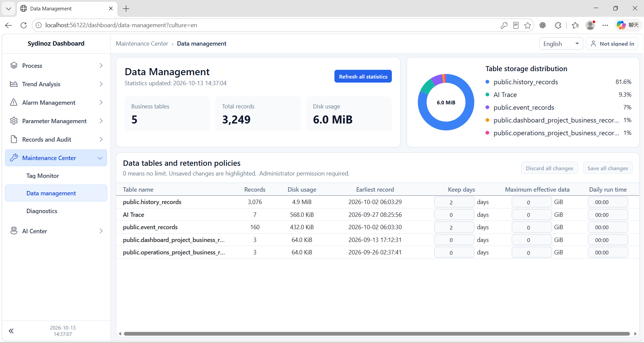Open browser settings ellipsis menu
Image resolution: width=644 pixels, height=343 pixels.
[605, 25]
